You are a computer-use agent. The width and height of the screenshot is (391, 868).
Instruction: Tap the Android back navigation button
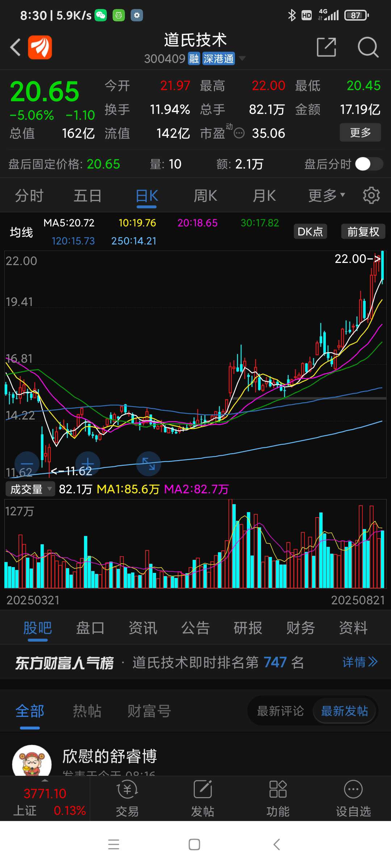(x=277, y=844)
